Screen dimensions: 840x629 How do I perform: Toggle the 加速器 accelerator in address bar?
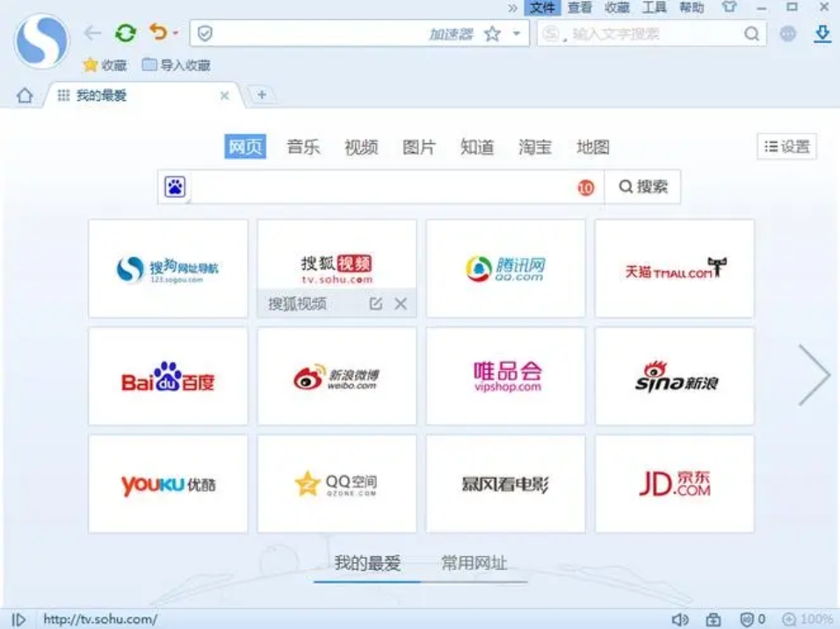(451, 34)
